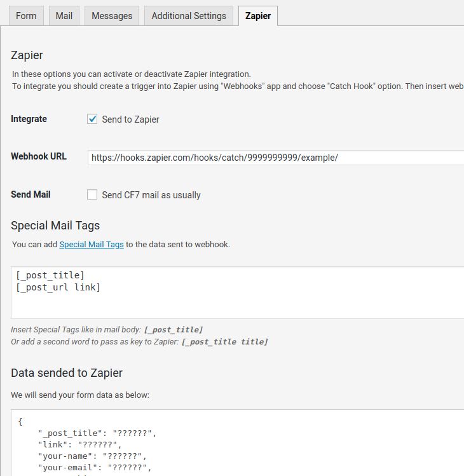Image resolution: width=464 pixels, height=476 pixels.
Task: Enable Send CF7 mail as usually checkbox
Action: [92, 194]
